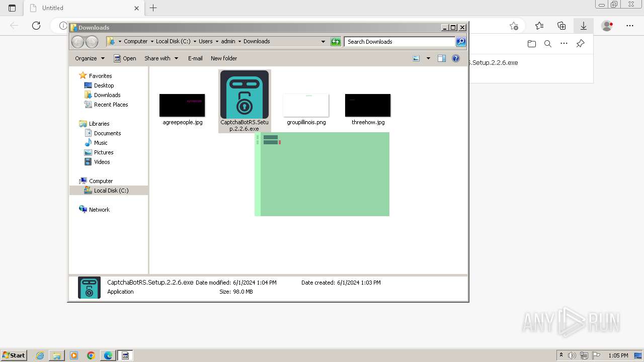The height and width of the screenshot is (362, 644).
Task: Select threehow.jpg thumbnail
Action: pos(368,105)
